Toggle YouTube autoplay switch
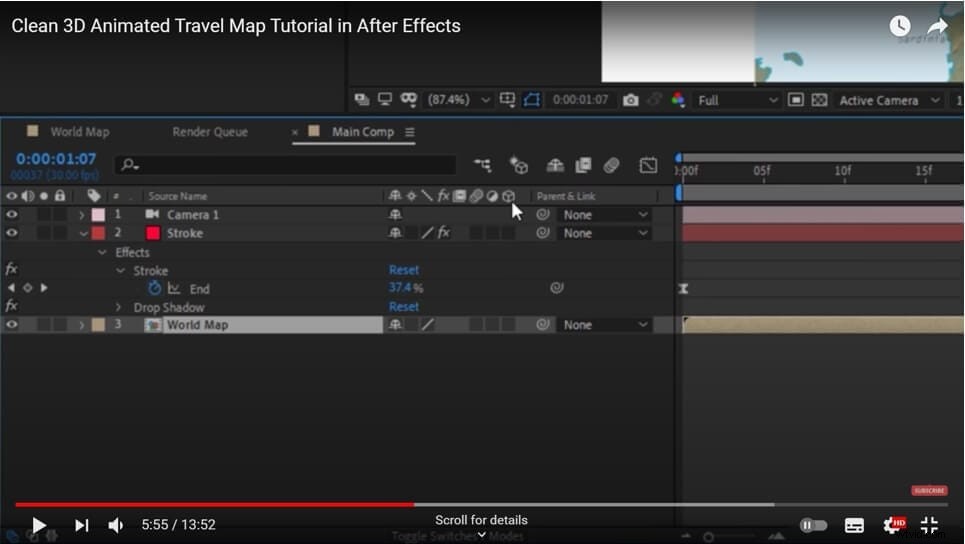The width and height of the screenshot is (965, 544). click(813, 525)
